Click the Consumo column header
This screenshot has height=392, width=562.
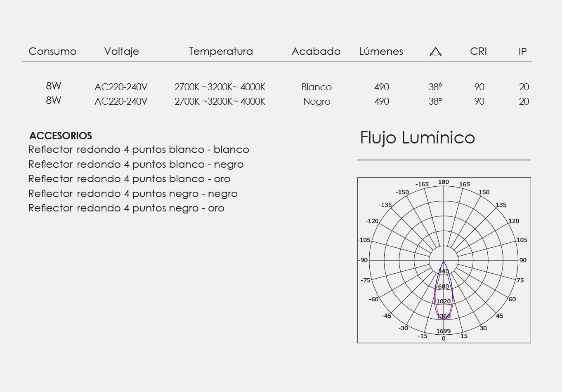[52, 52]
